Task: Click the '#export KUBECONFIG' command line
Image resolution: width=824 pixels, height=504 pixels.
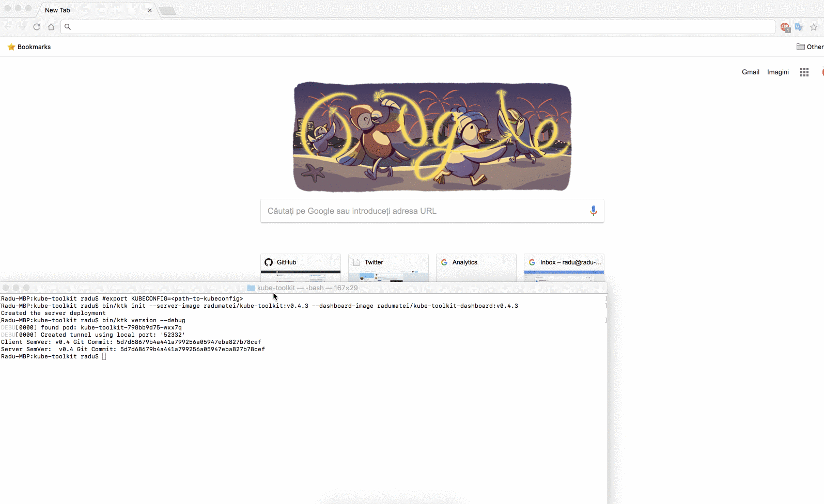Action: click(x=122, y=298)
